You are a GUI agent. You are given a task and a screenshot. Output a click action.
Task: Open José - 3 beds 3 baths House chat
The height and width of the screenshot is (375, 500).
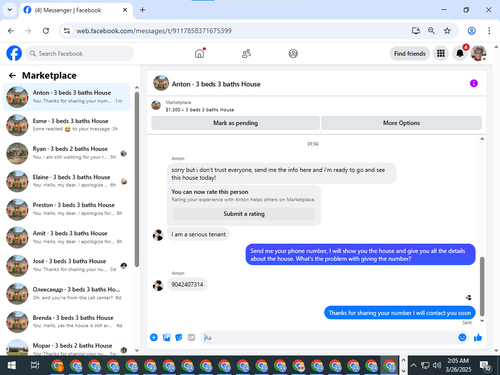(x=67, y=265)
